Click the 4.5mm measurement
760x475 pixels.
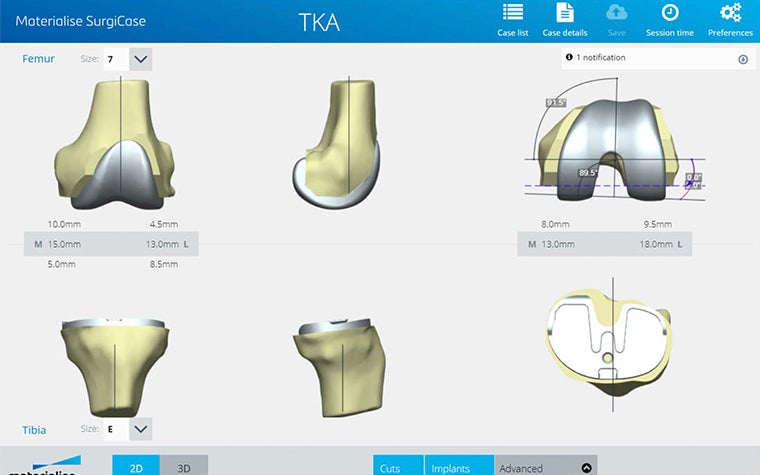tap(164, 224)
